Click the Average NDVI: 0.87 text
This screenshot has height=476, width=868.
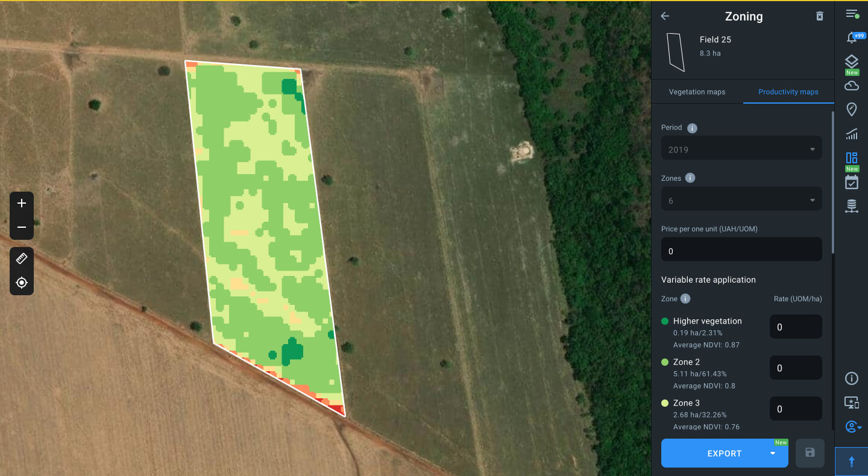click(x=706, y=345)
